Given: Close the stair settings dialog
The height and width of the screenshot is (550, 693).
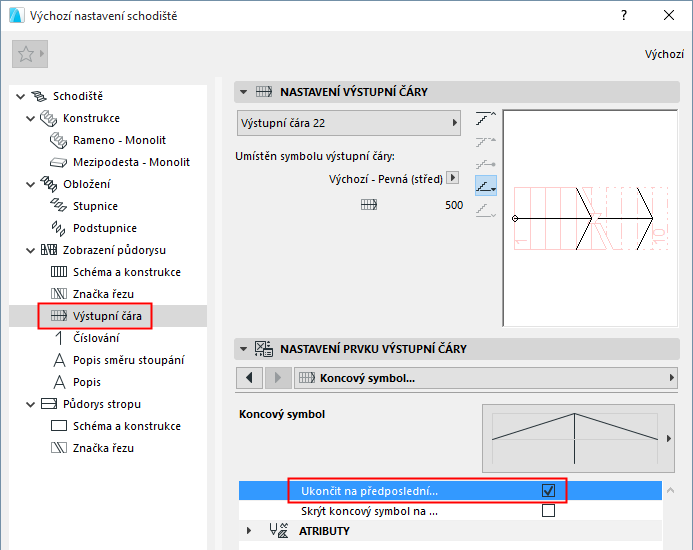Looking at the screenshot, I should (x=669, y=15).
